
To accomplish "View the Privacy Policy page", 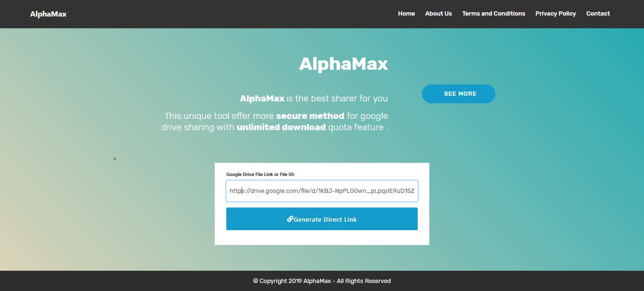I will [555, 14].
